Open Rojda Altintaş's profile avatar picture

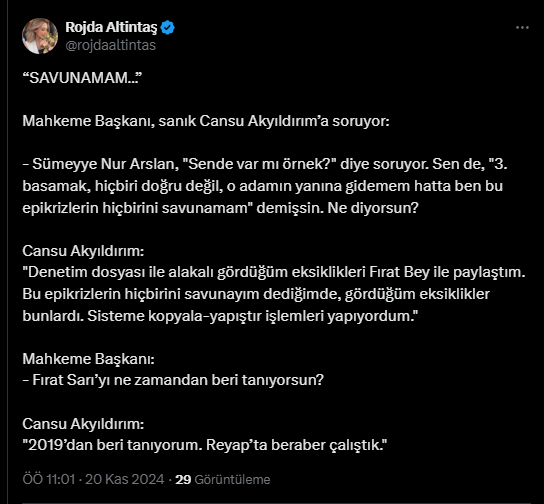(40, 36)
